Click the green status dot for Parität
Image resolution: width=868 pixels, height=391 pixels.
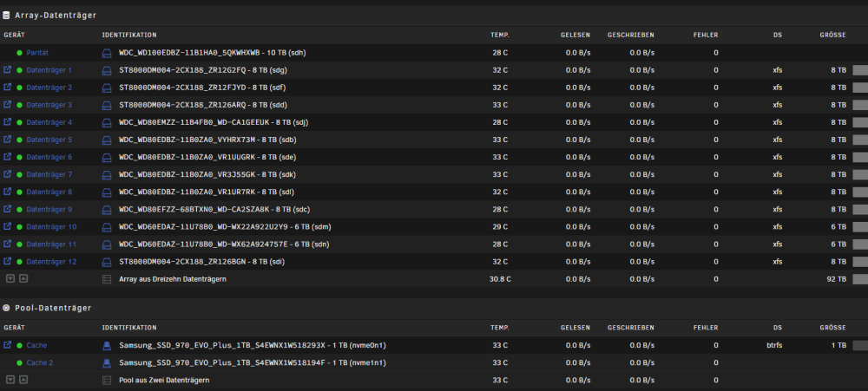(19, 53)
